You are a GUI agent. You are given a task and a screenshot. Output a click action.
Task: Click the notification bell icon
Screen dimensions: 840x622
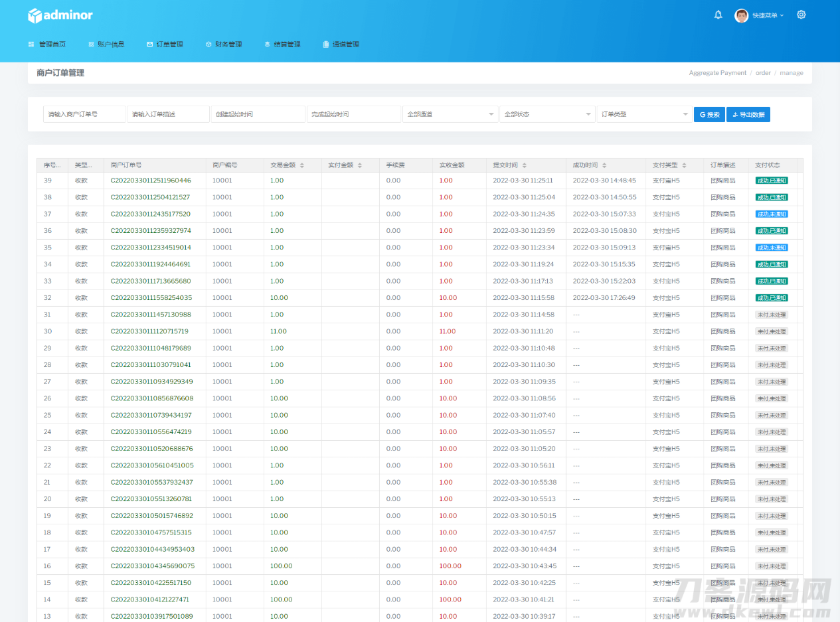click(x=718, y=15)
